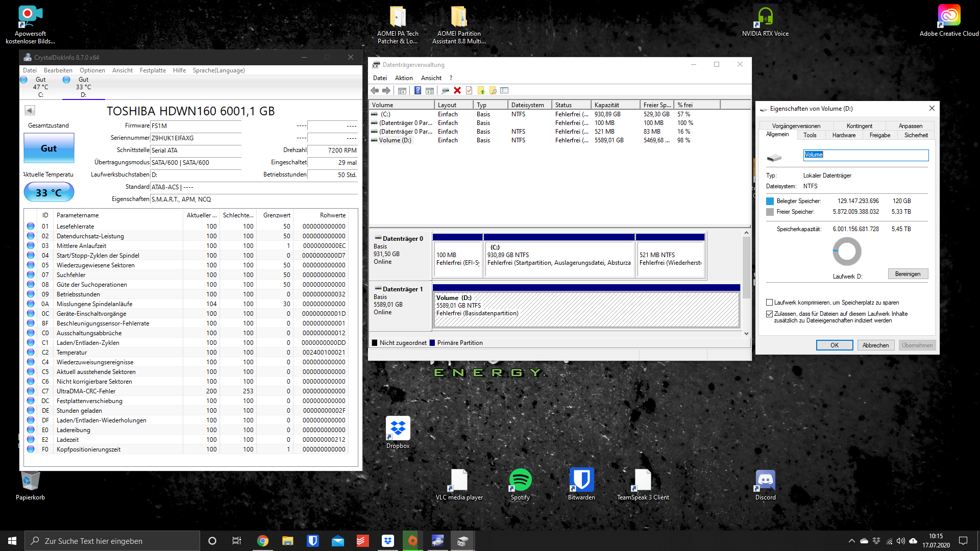
Task: Click the blue Help question-mark toolbar icon
Action: point(418,91)
